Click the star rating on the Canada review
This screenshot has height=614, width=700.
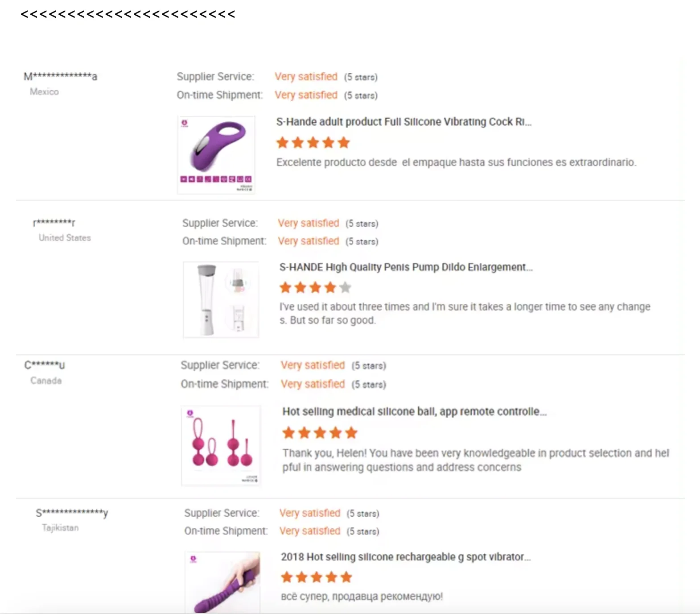coord(320,432)
